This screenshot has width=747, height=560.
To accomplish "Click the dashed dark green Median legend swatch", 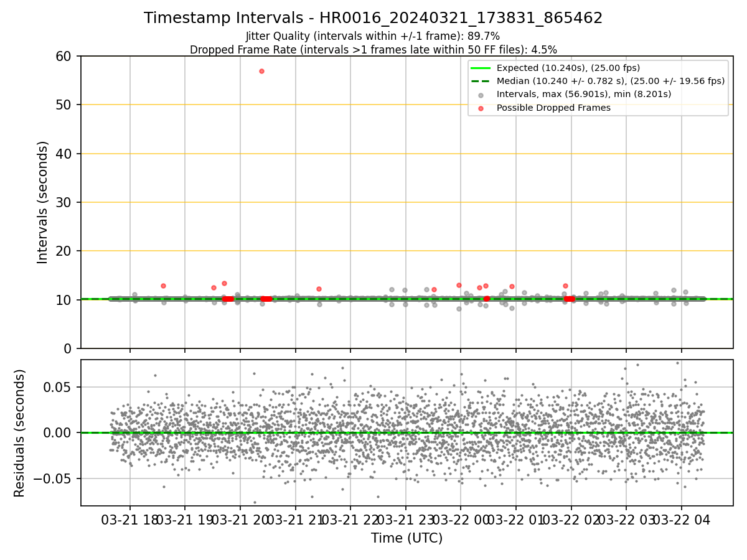I will coord(481,81).
